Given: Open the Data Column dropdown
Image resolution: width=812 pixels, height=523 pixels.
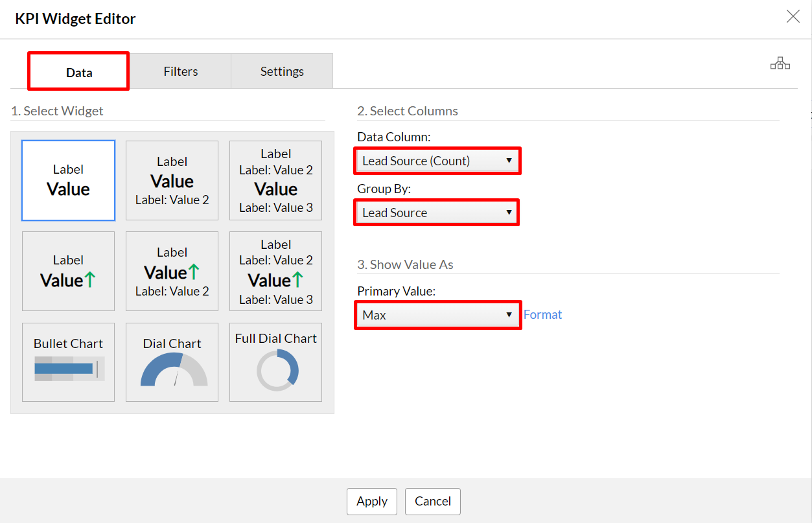Looking at the screenshot, I should (437, 161).
